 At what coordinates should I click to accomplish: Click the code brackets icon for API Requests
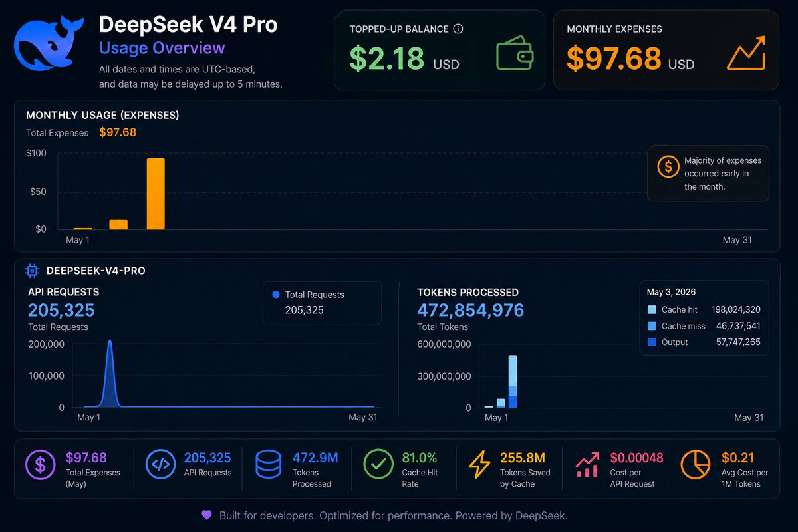(x=161, y=465)
